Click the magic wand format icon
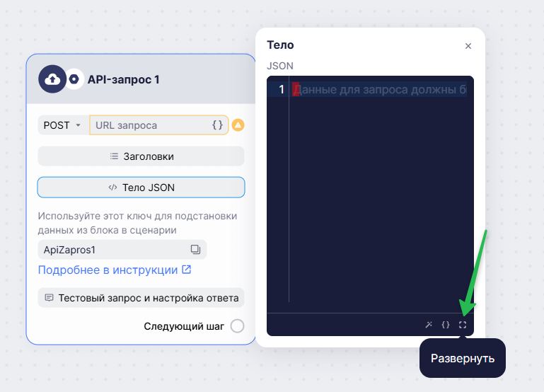 429,325
